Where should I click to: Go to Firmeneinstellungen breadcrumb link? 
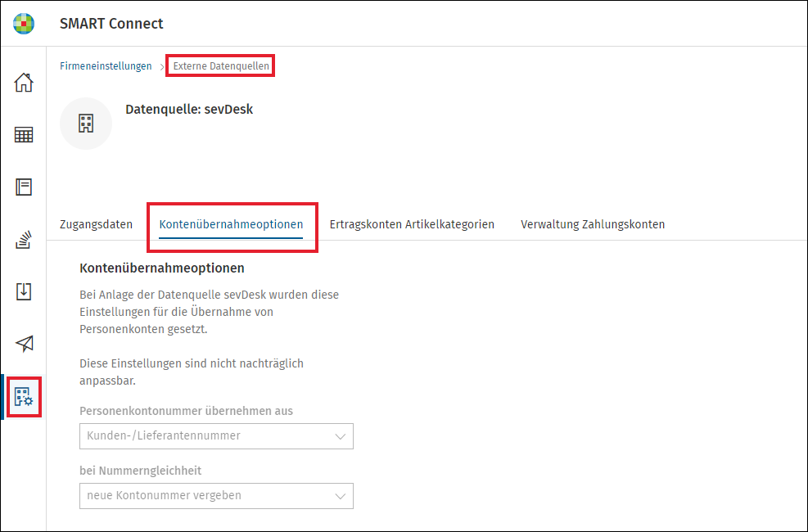pyautogui.click(x=106, y=66)
